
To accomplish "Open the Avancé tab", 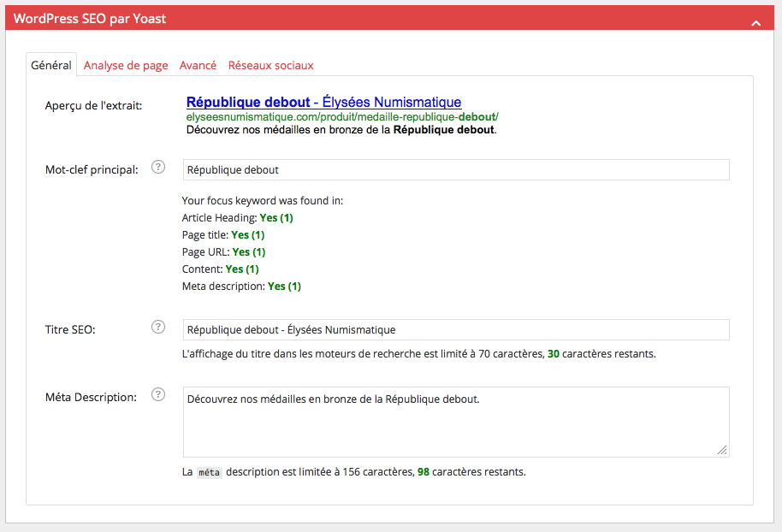I will [x=198, y=65].
